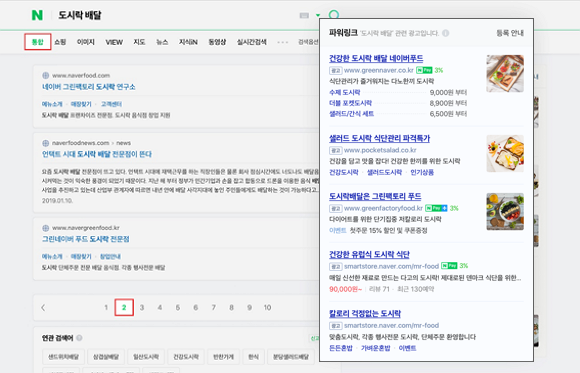Expand the three-dots more tabs menu
The image size is (580, 373).
click(x=283, y=42)
